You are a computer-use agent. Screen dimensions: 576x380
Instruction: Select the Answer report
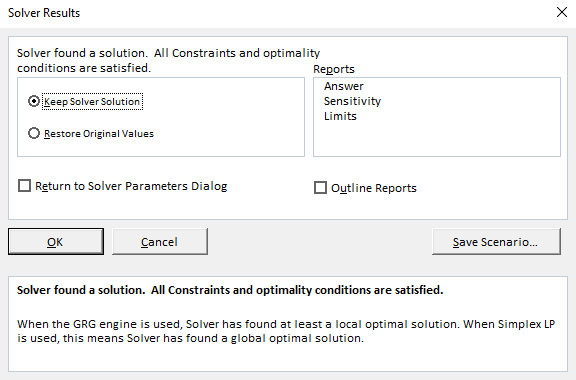[343, 86]
